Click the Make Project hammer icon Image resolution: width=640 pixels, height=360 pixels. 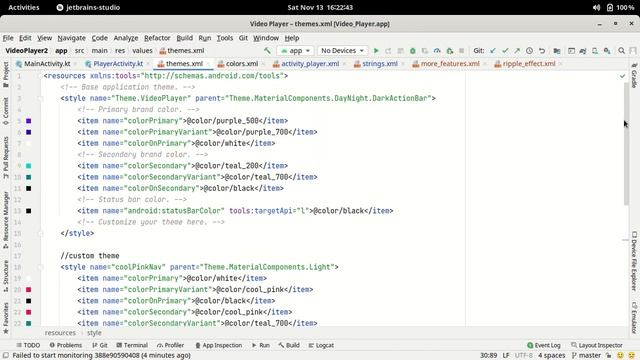click(x=267, y=51)
